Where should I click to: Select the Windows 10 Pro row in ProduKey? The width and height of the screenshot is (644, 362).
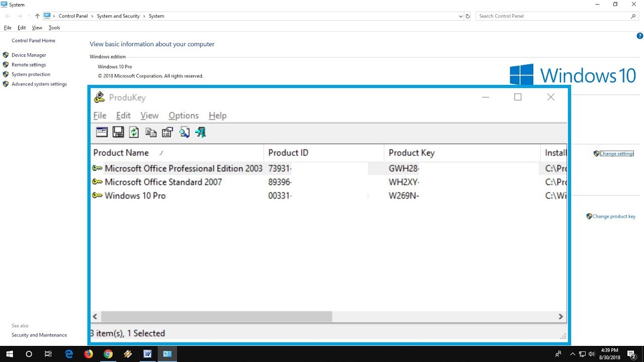click(x=329, y=196)
